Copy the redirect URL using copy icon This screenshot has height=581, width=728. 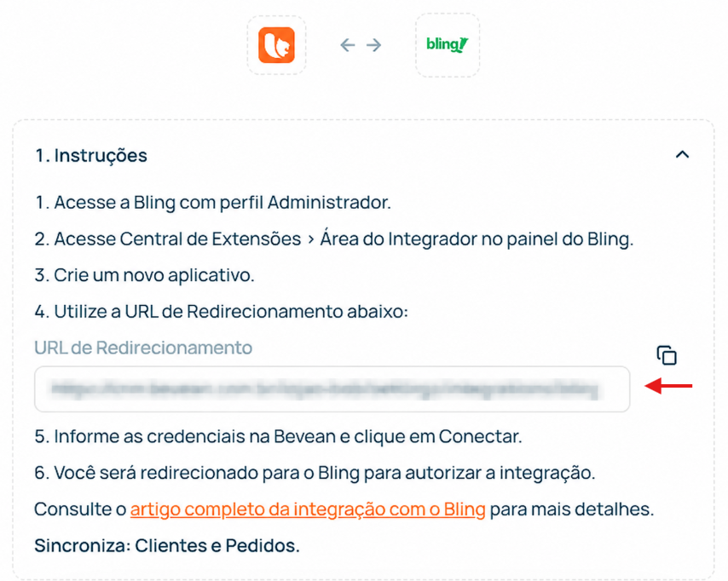667,355
